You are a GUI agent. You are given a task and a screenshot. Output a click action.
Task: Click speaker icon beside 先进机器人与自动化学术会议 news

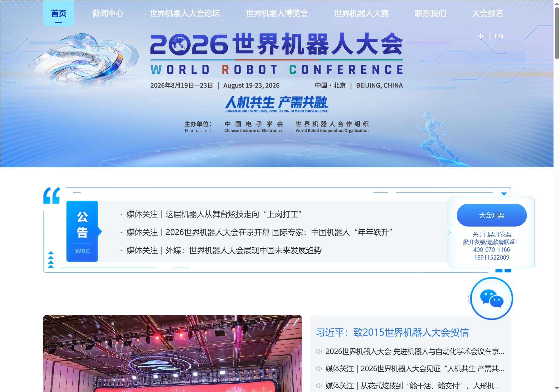[x=319, y=351]
